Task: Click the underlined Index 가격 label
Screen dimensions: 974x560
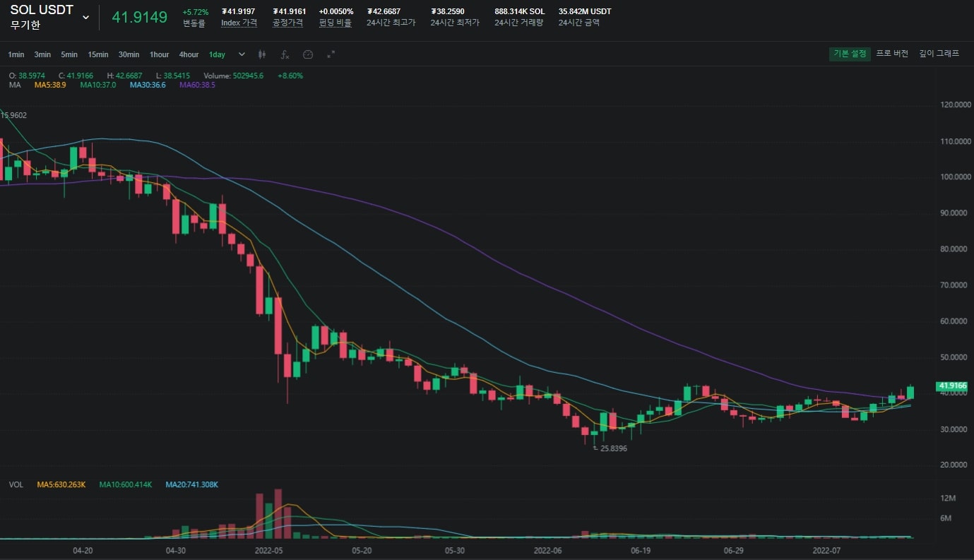Action: [239, 23]
